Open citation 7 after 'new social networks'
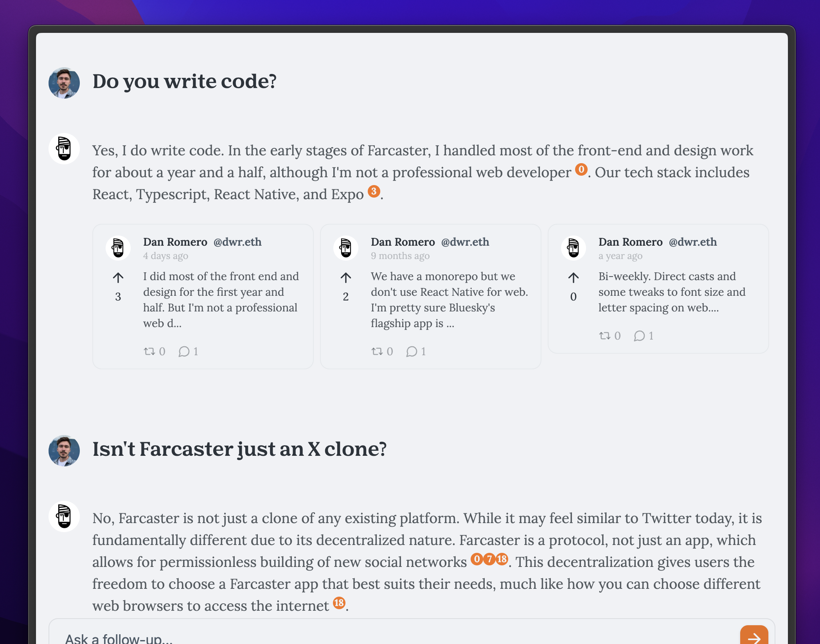The width and height of the screenshot is (820, 644). click(489, 559)
